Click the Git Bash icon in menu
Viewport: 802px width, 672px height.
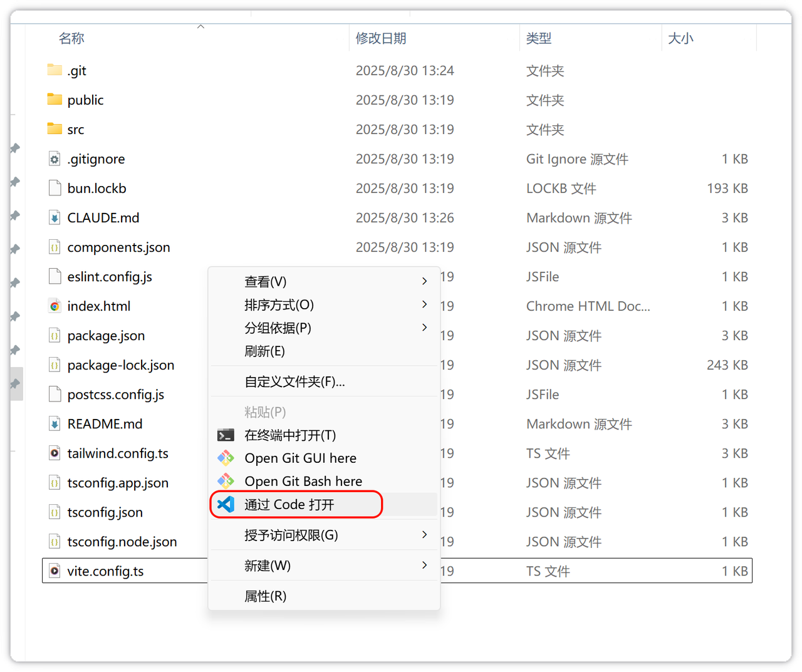point(226,481)
